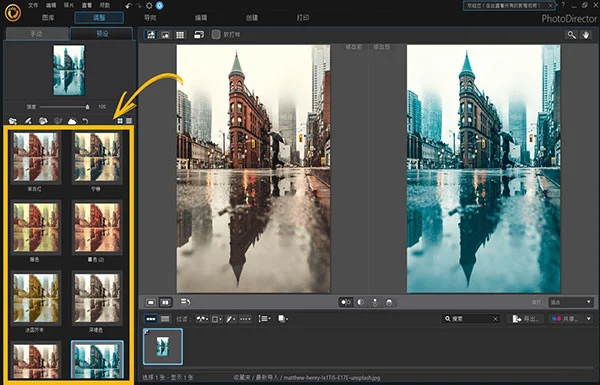Select the hand pan tool

[585, 35]
